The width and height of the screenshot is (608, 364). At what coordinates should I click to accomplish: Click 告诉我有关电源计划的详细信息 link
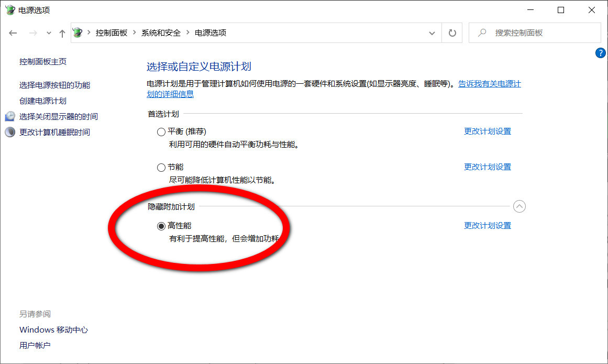coord(489,83)
